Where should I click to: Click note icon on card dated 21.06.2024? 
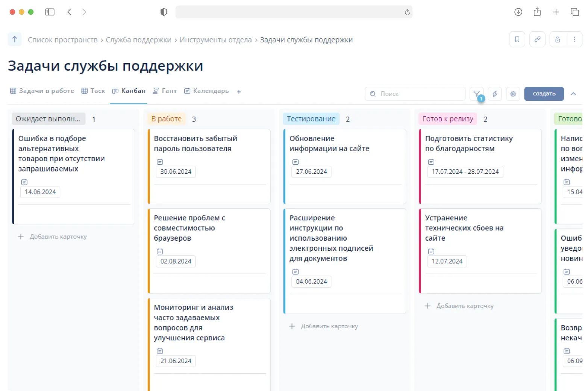tap(160, 351)
